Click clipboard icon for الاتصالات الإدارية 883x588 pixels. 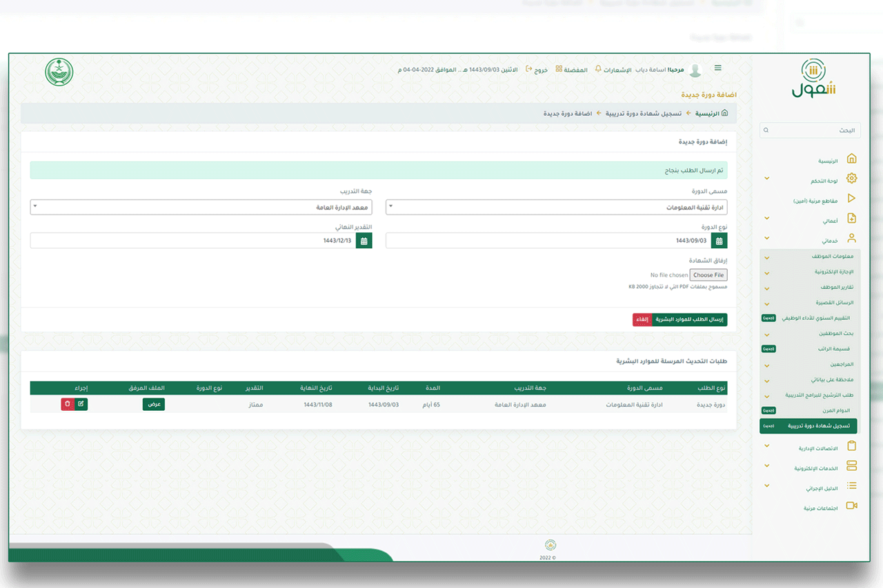[851, 447]
